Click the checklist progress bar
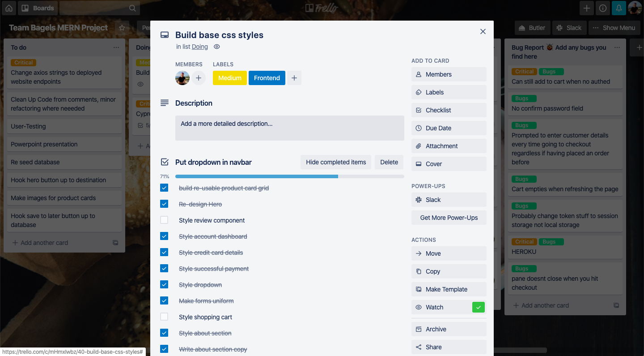The height and width of the screenshot is (356, 644). click(x=290, y=176)
